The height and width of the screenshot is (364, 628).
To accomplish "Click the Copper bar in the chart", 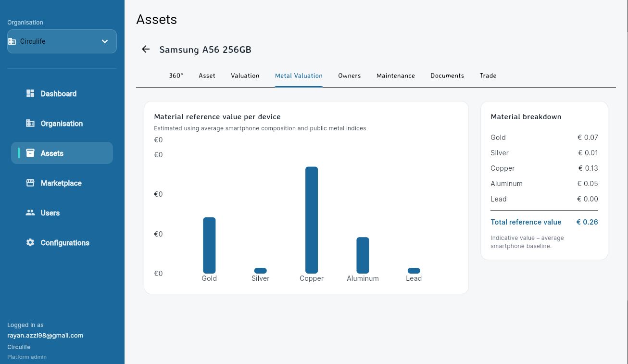I will (311, 219).
